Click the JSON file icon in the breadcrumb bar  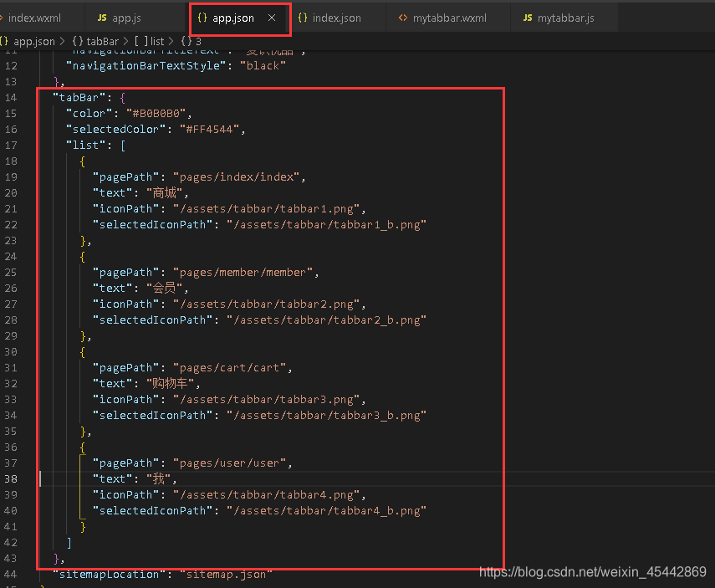coord(4,40)
